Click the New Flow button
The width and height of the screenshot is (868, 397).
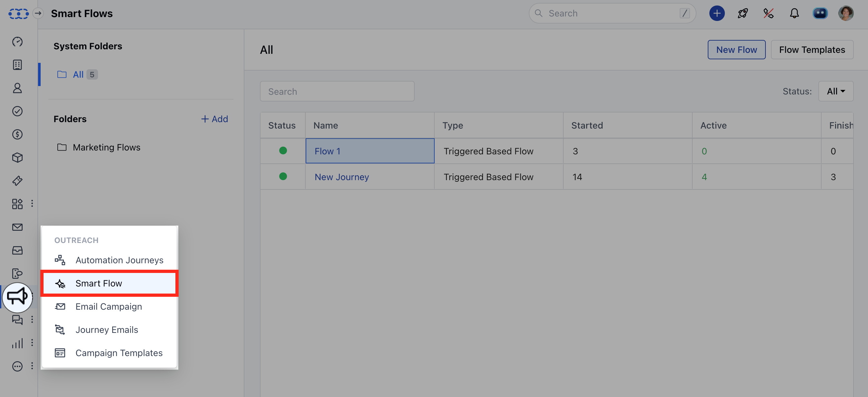click(x=736, y=50)
